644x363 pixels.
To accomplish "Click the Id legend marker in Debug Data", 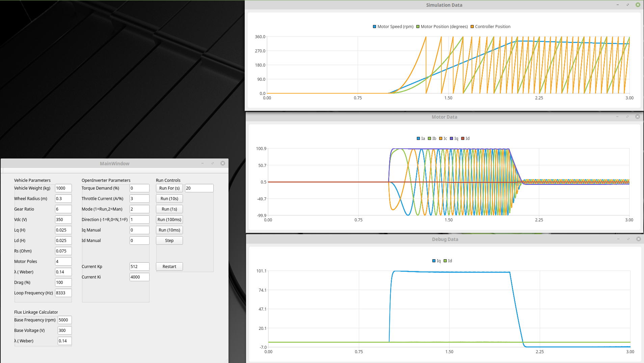I will [x=445, y=261].
